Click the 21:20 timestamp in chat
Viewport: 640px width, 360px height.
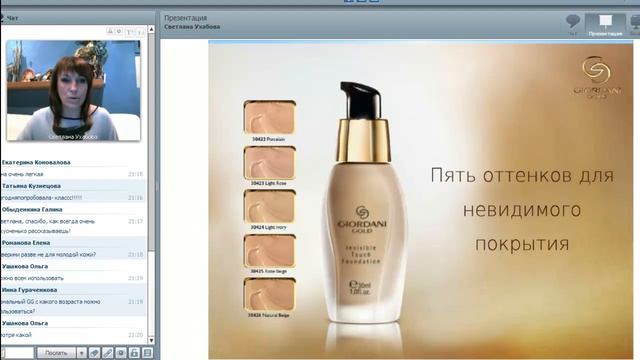[136, 335]
